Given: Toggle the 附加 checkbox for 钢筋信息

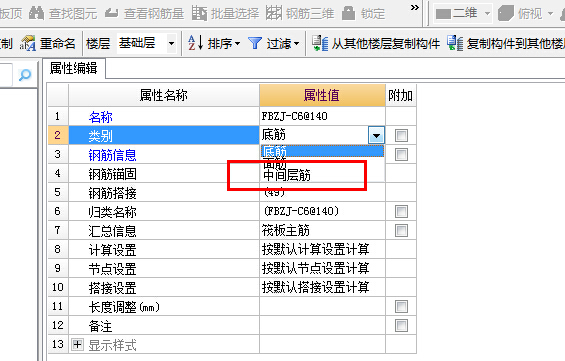Looking at the screenshot, I should [x=401, y=155].
